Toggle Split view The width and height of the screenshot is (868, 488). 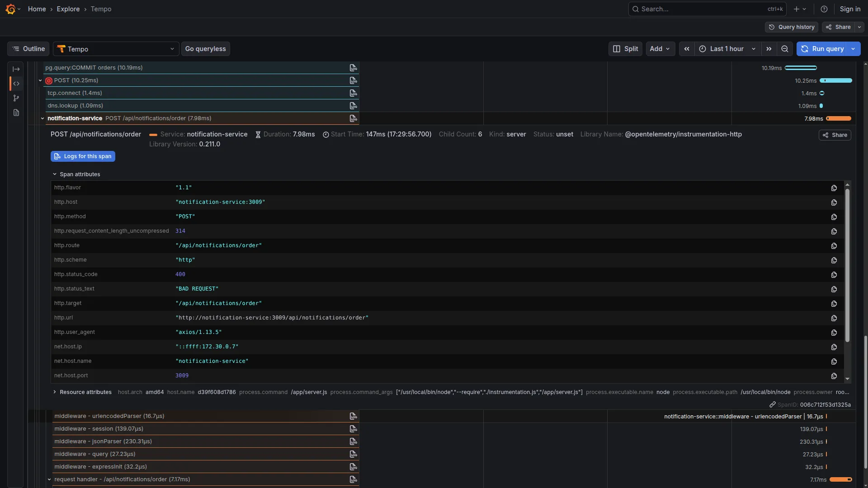625,49
